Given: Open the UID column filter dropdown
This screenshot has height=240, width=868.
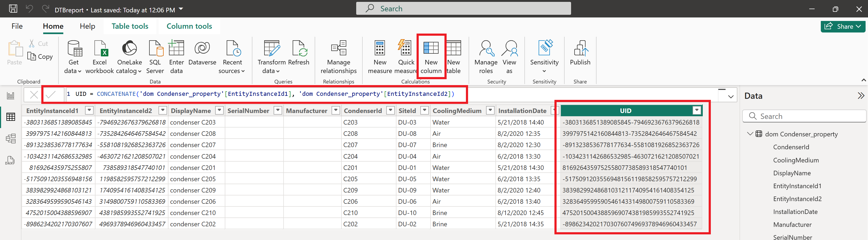Looking at the screenshot, I should (697, 111).
